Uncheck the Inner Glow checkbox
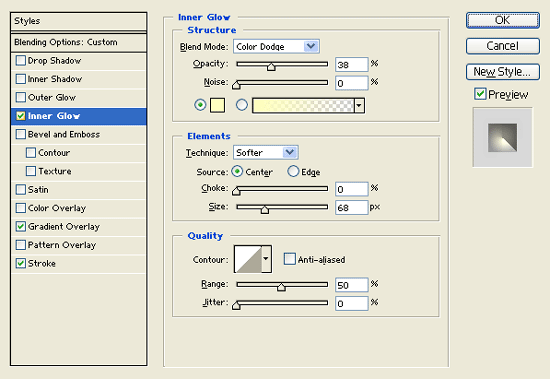550x379 pixels. [x=21, y=116]
